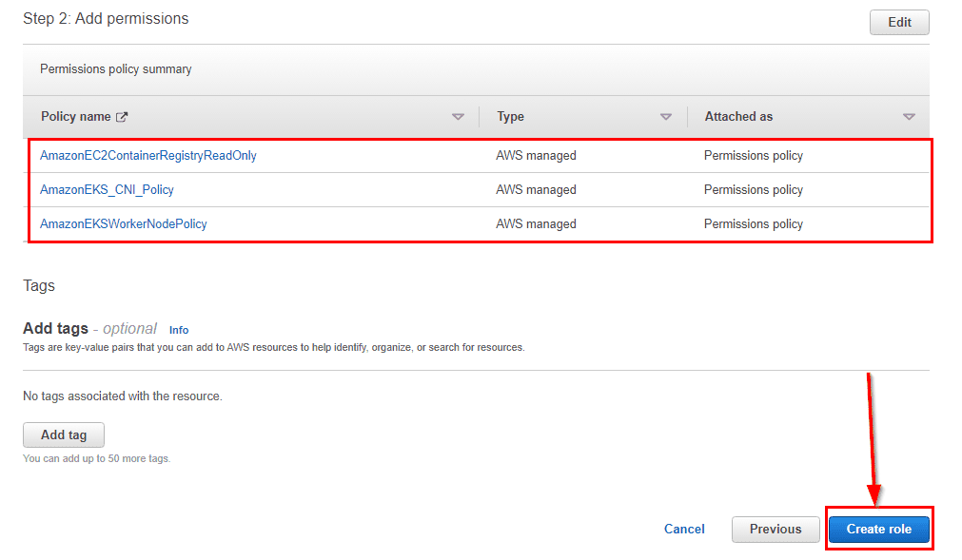Go back with the Previous button
The width and height of the screenshot is (962, 560).
tap(775, 530)
